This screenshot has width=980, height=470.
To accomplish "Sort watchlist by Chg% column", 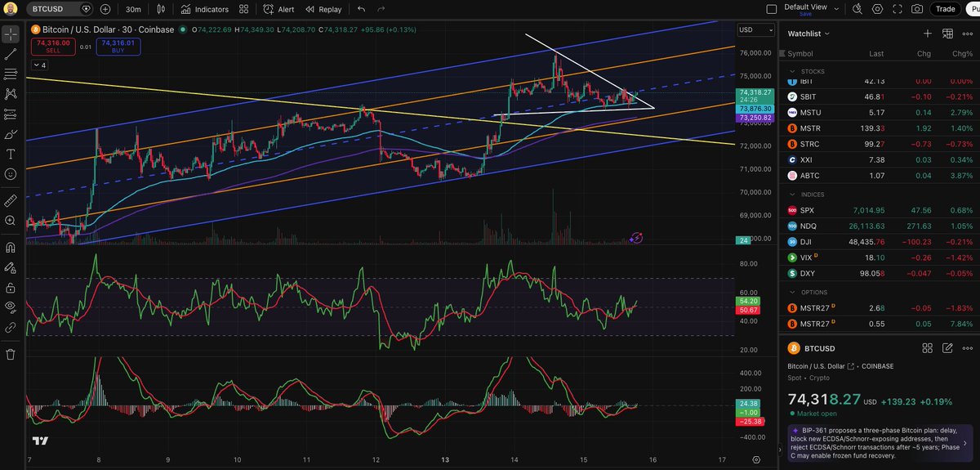I will tap(964, 53).
